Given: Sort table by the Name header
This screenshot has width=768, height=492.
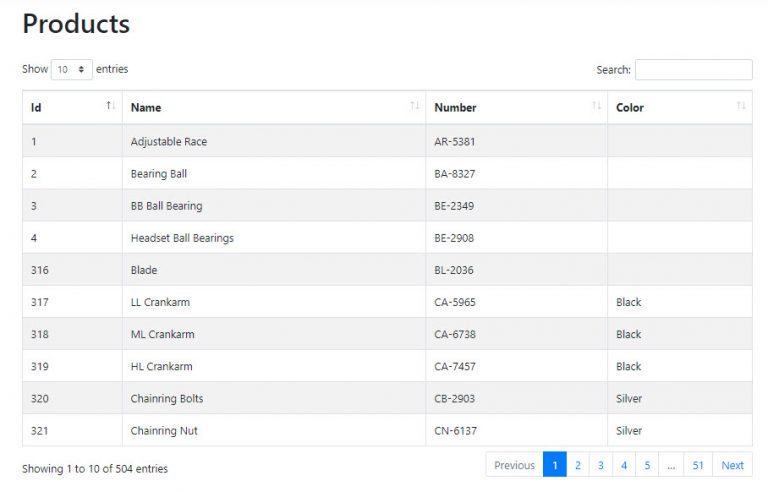Looking at the screenshot, I should (146, 107).
